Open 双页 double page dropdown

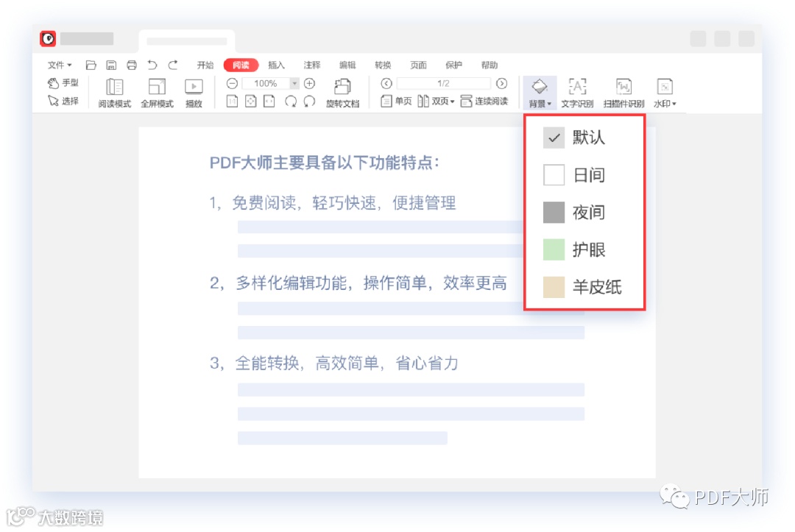click(436, 102)
